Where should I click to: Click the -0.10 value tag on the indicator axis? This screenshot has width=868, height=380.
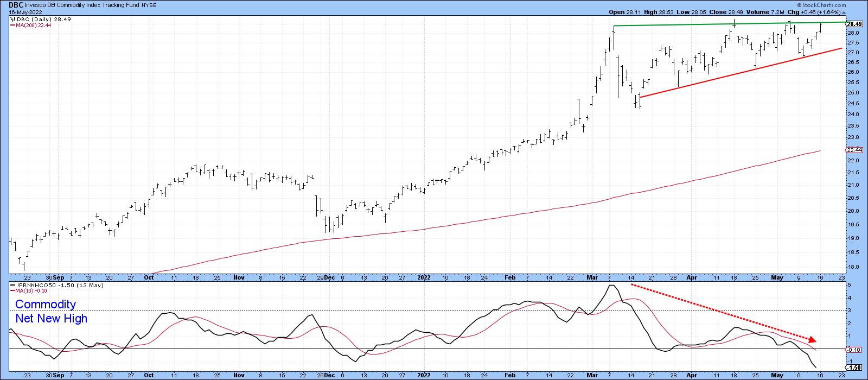pos(854,350)
